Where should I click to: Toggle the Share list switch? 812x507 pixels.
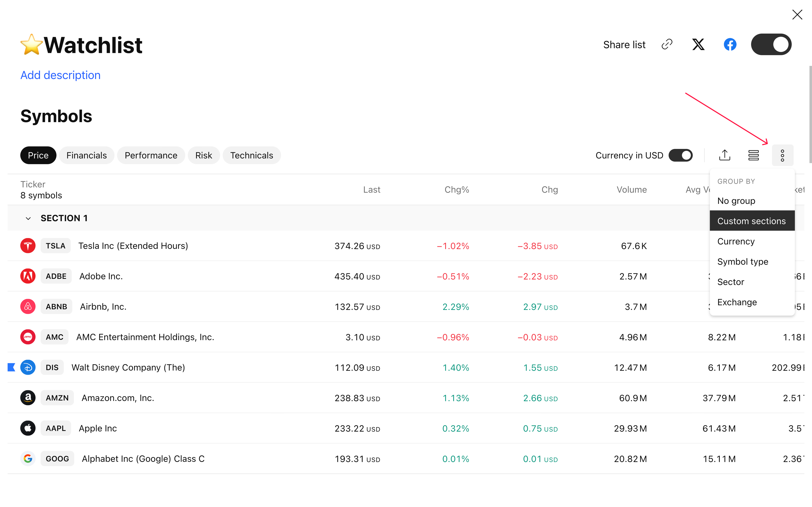point(771,44)
